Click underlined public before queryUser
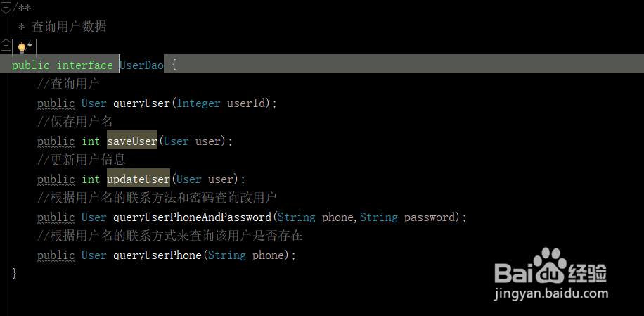Viewport: 644px width, 316px height. 56,103
